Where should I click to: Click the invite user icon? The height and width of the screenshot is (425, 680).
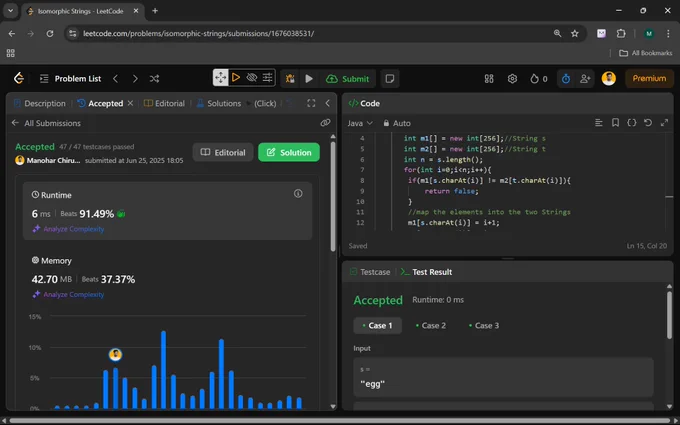(585, 78)
